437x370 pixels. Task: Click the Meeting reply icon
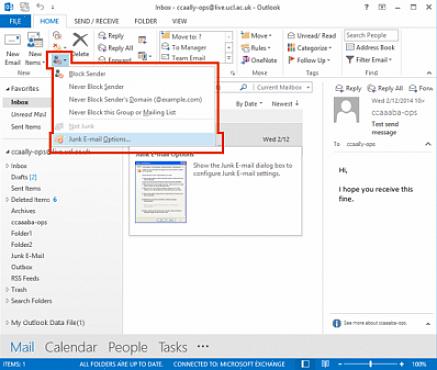142,40
